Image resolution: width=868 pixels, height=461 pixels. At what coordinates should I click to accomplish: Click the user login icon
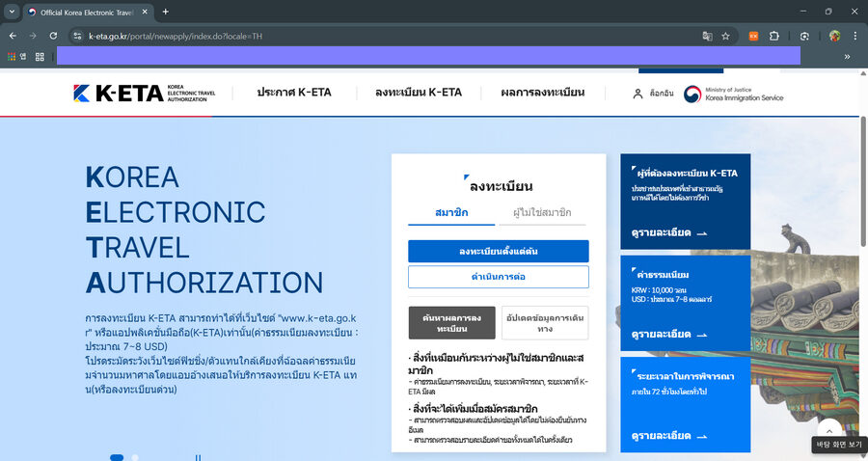click(637, 94)
